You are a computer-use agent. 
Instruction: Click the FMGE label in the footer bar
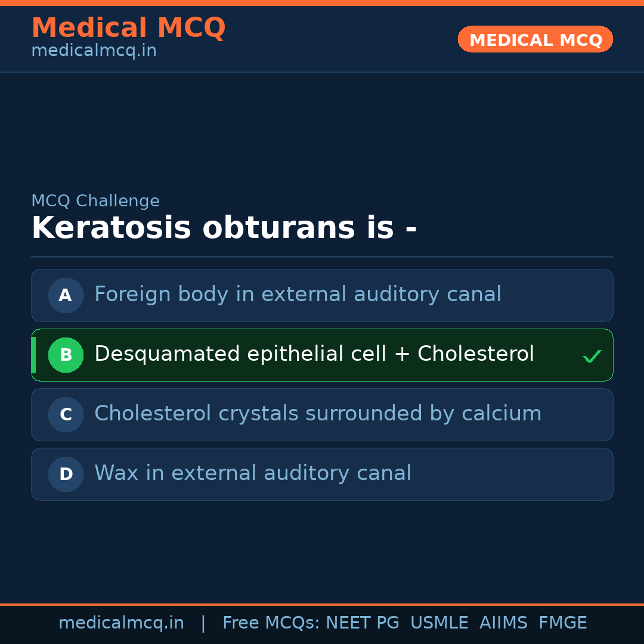click(x=562, y=622)
